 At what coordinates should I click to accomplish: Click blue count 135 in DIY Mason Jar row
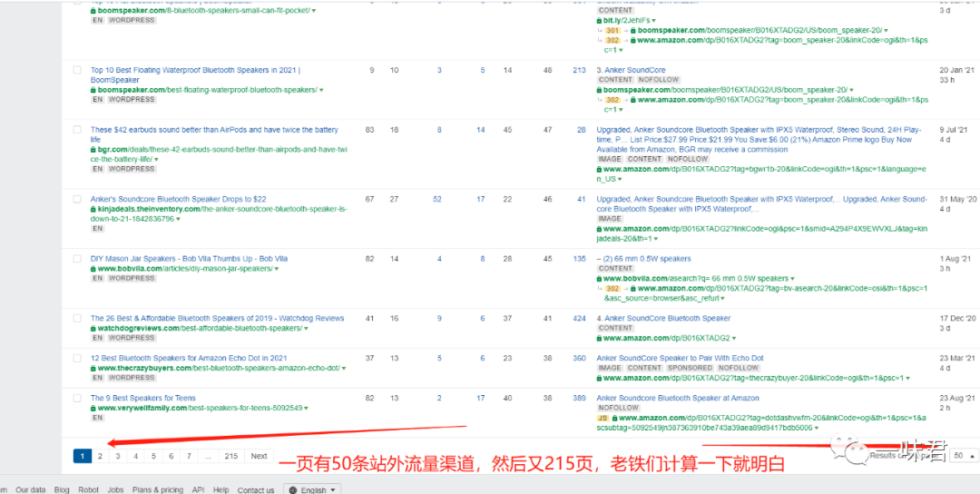[579, 258]
